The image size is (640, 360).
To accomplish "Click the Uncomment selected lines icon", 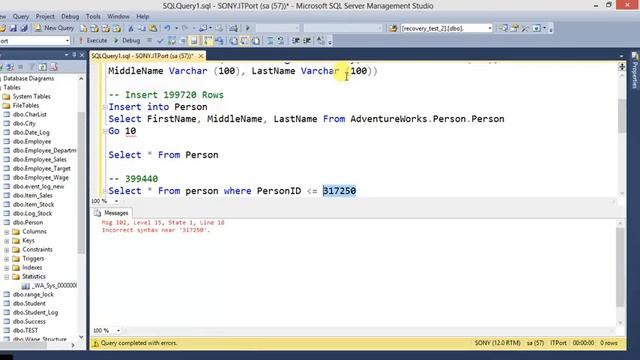I will click(x=281, y=40).
